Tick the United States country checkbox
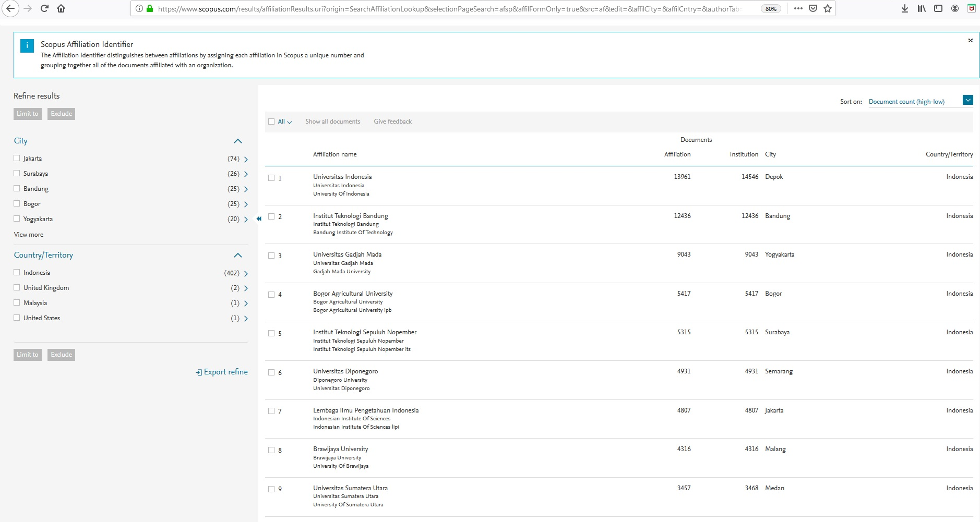 coord(17,318)
